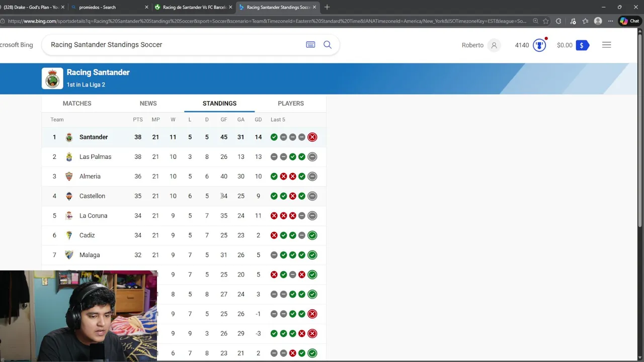Screen dimensions: 644x362
Task: Close the Drake God's Plan browser tab
Action: coord(63,7)
